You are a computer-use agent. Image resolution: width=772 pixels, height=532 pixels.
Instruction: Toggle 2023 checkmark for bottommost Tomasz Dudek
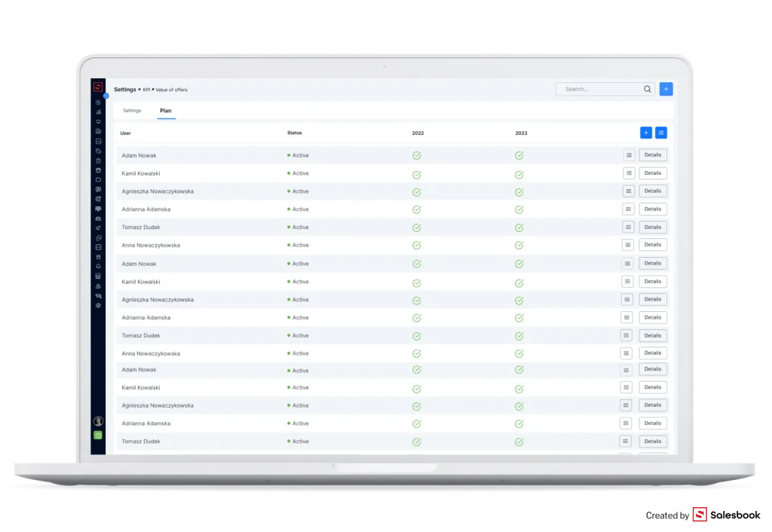point(519,442)
